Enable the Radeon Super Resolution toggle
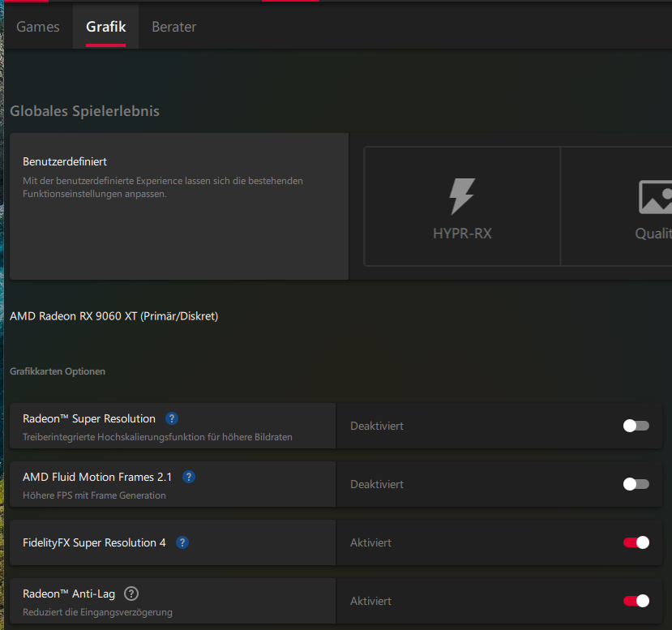 pyautogui.click(x=636, y=426)
